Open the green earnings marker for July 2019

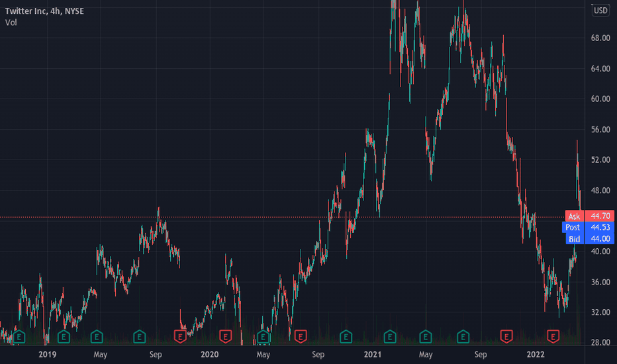pos(139,337)
